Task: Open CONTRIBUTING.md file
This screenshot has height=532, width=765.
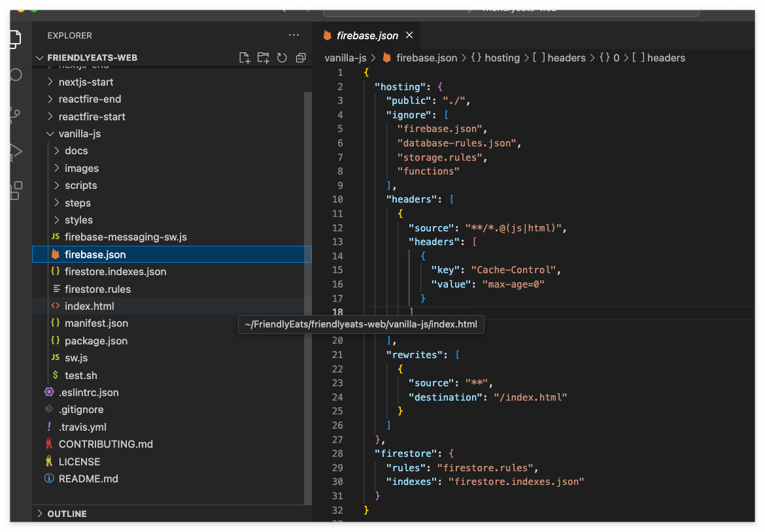Action: pyautogui.click(x=172, y=444)
